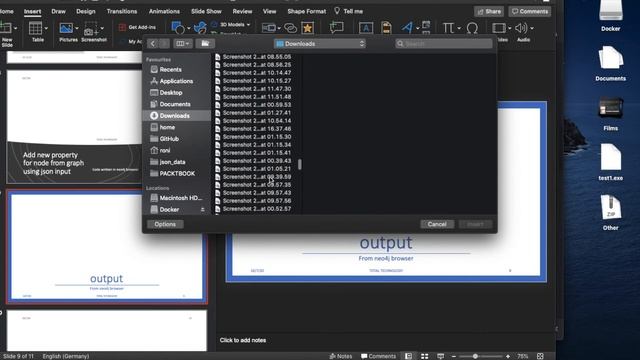This screenshot has width=640, height=360.
Task: Click the insert Comment icon in ribbon
Action: [336, 28]
